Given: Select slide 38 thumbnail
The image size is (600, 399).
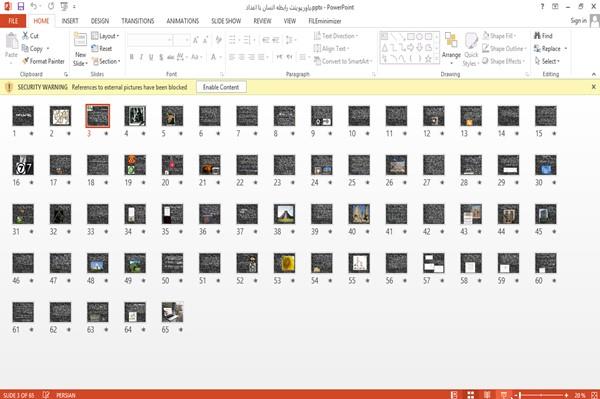Looking at the screenshot, I should [x=284, y=214].
